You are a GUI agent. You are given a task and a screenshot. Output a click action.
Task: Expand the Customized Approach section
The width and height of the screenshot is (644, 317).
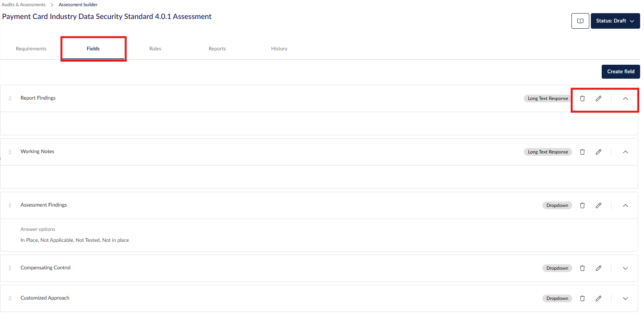pos(625,298)
